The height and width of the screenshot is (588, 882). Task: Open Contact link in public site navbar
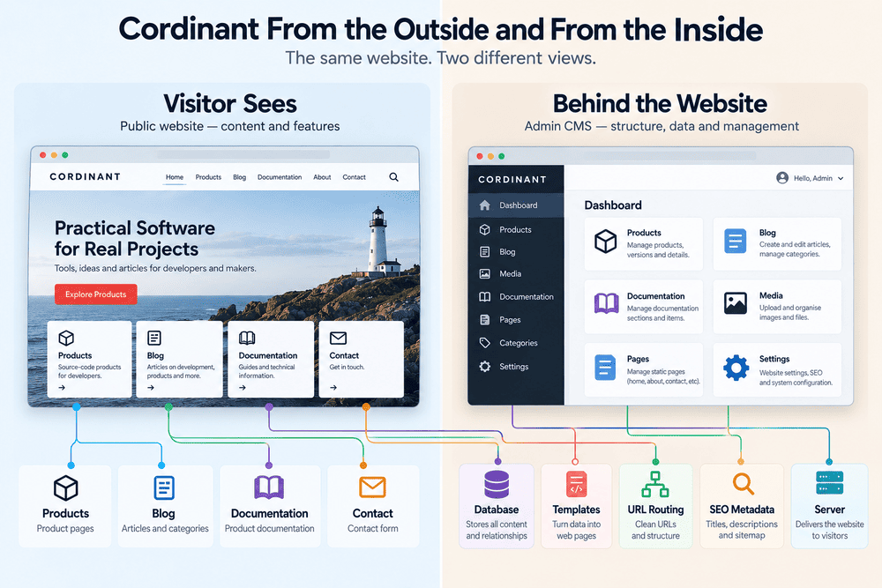pyautogui.click(x=354, y=177)
